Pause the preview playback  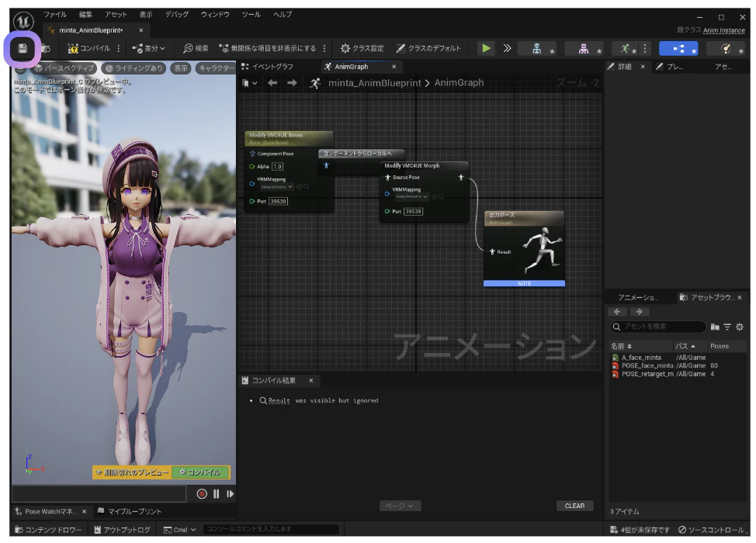[x=216, y=494]
